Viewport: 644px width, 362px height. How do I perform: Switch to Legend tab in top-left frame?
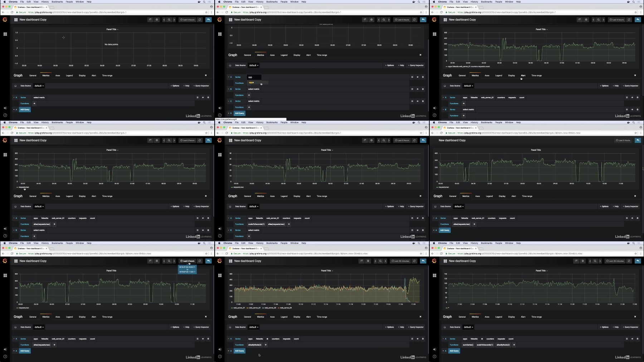click(69, 76)
